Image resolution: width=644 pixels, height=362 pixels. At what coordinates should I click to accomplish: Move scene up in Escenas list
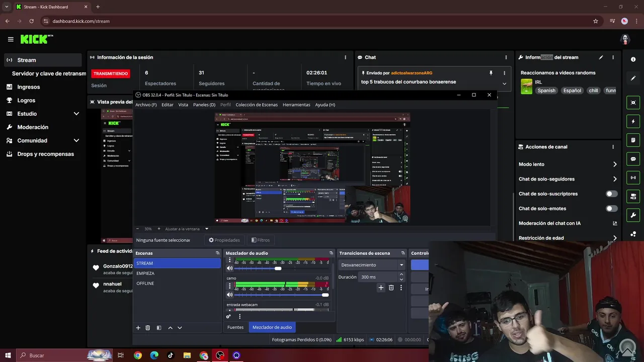(170, 328)
